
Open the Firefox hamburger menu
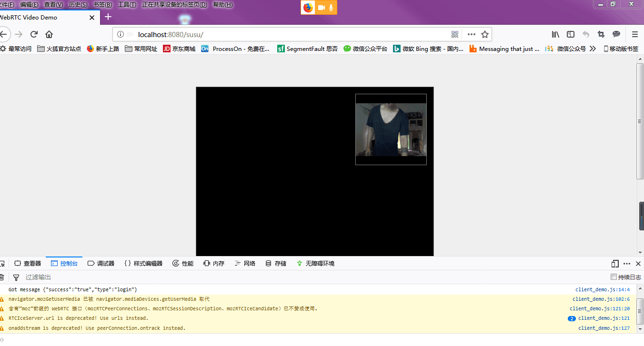click(635, 34)
